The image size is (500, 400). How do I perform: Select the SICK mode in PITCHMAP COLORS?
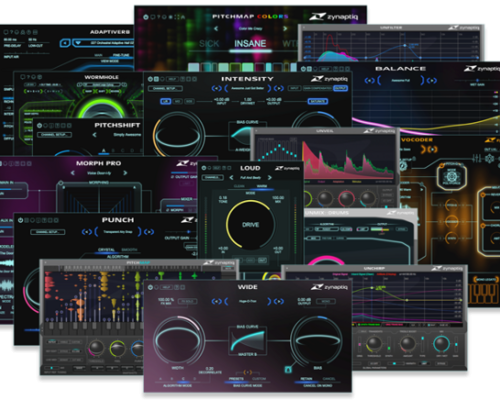209,44
